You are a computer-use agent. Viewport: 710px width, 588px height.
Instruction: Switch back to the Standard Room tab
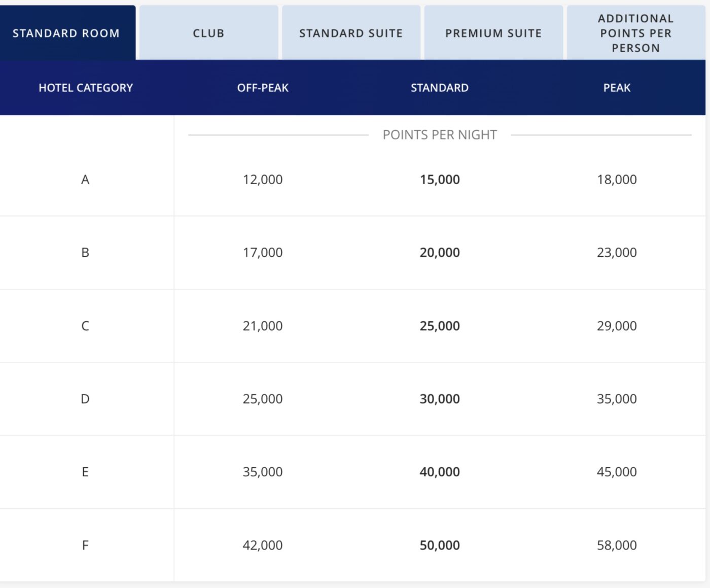(x=66, y=32)
